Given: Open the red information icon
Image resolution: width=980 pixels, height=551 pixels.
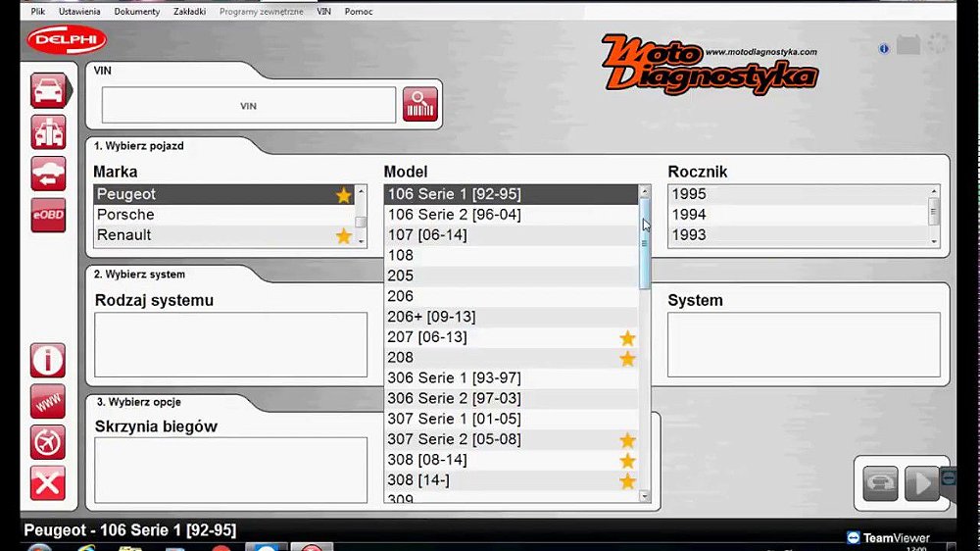Looking at the screenshot, I should [48, 361].
